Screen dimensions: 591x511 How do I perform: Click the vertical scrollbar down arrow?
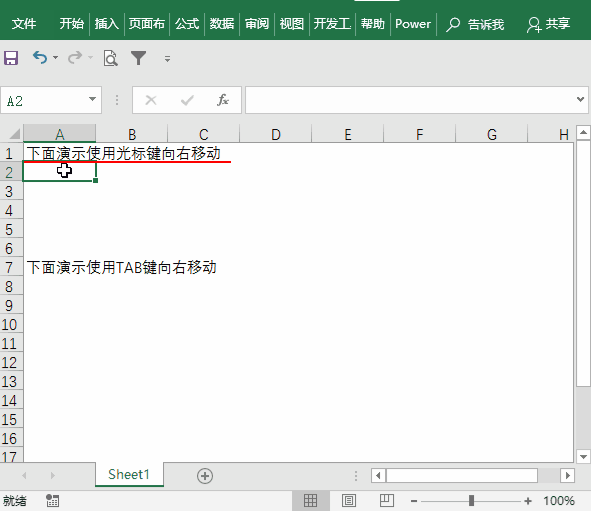583,457
